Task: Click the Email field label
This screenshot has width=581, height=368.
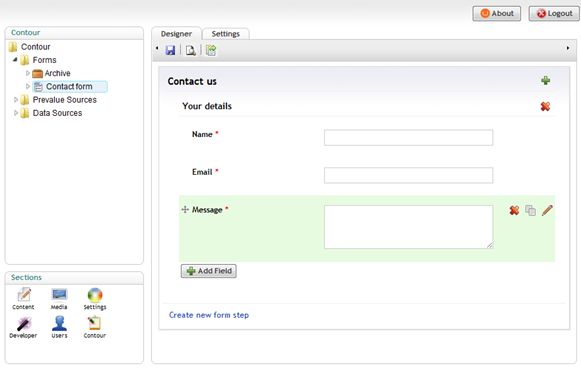Action: click(x=202, y=172)
